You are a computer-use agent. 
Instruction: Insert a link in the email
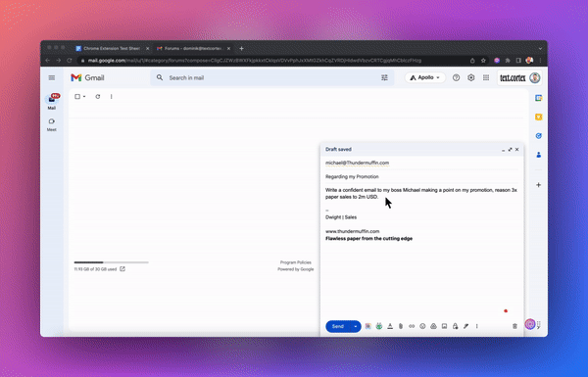pyautogui.click(x=412, y=326)
